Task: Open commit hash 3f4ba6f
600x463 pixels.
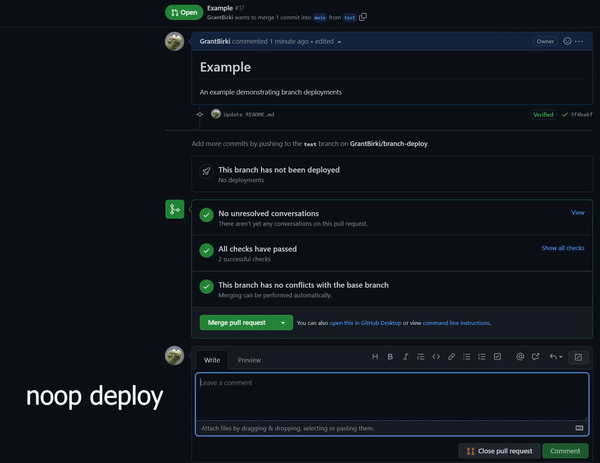Action: click(581, 114)
